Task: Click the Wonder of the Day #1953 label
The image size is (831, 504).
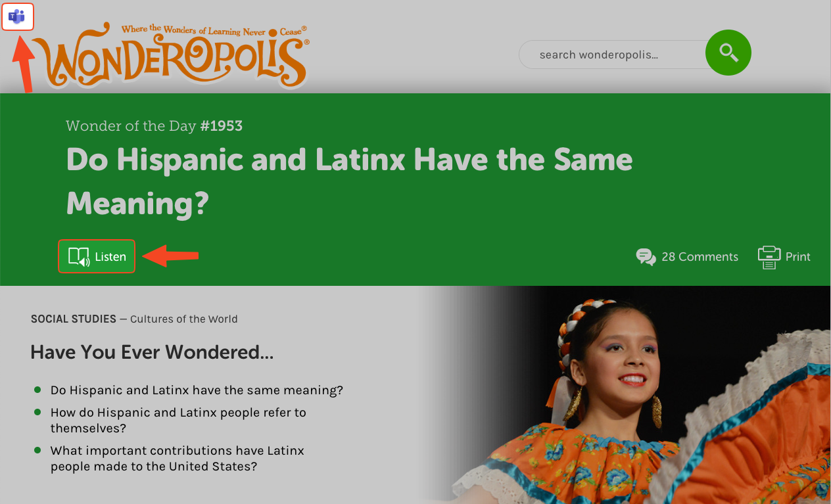Action: click(154, 126)
